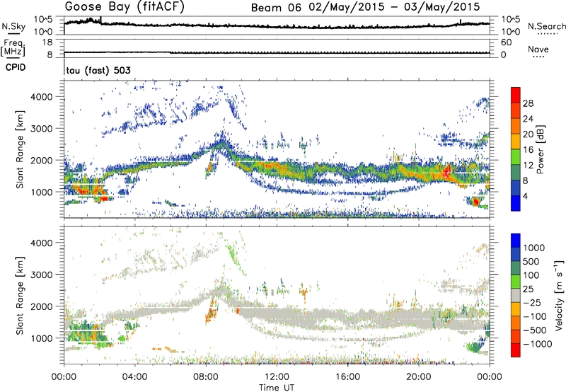This screenshot has height=392, width=566.
Task: Click the 'Time UT' axis title
Action: (x=277, y=388)
